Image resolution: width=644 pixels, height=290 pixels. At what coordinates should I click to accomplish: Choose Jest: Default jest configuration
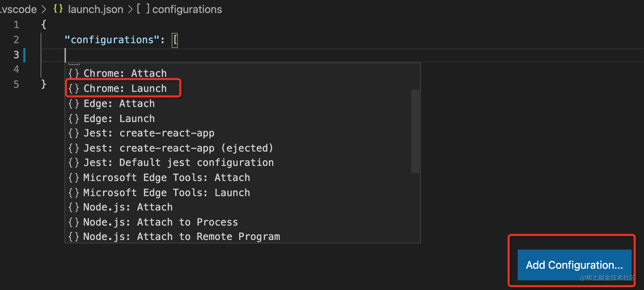pyautogui.click(x=179, y=162)
